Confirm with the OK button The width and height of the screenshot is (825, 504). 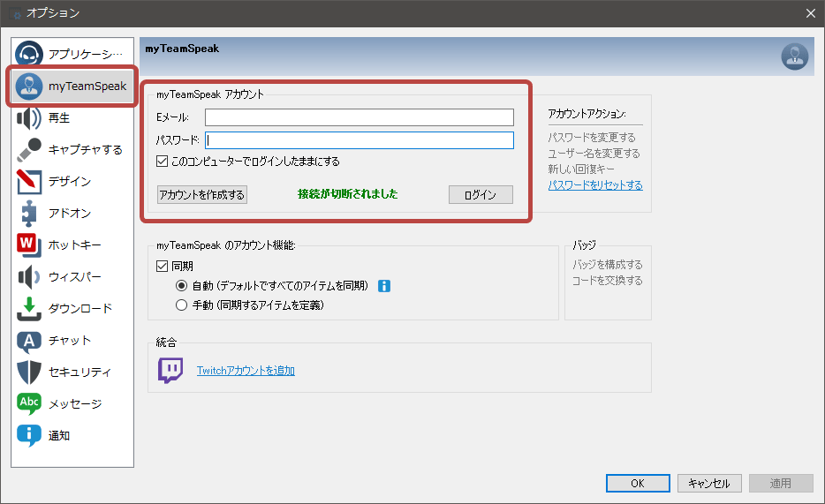pos(638,483)
